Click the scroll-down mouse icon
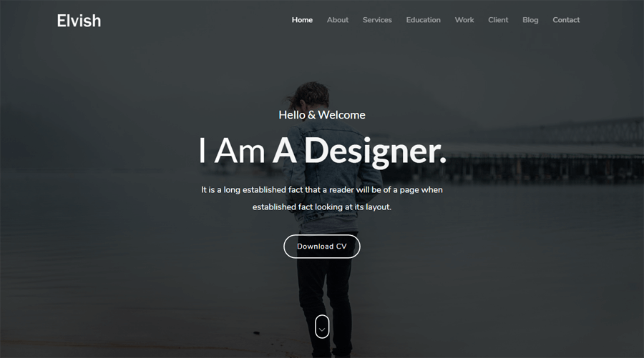Viewport: 644px width, 358px height. 322,327
